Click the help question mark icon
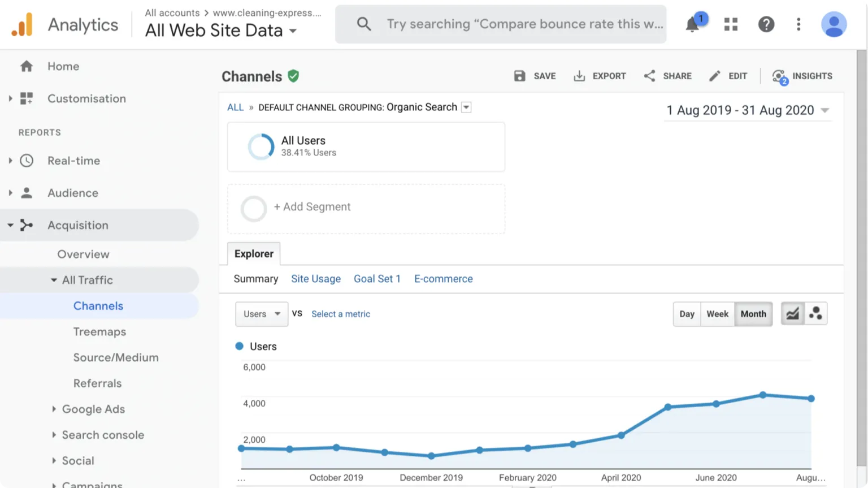 point(766,24)
